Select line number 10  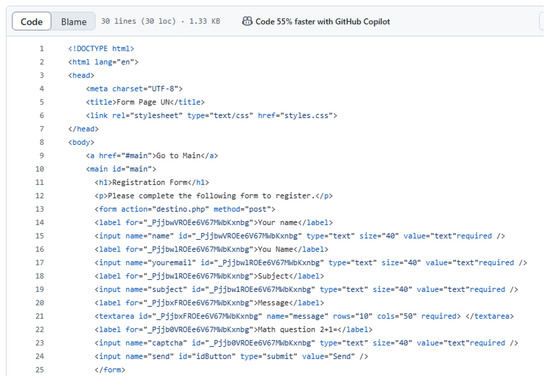coord(40,169)
